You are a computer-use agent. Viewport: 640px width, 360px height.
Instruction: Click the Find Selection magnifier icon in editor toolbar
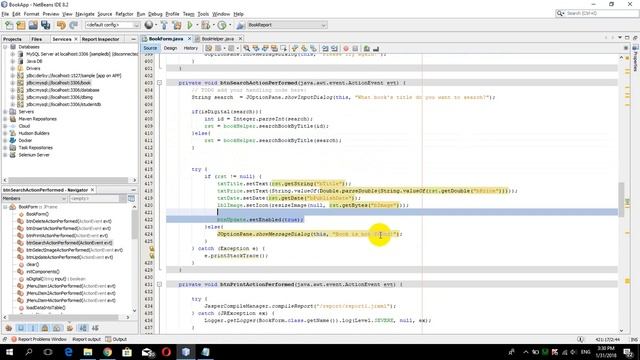point(247,49)
